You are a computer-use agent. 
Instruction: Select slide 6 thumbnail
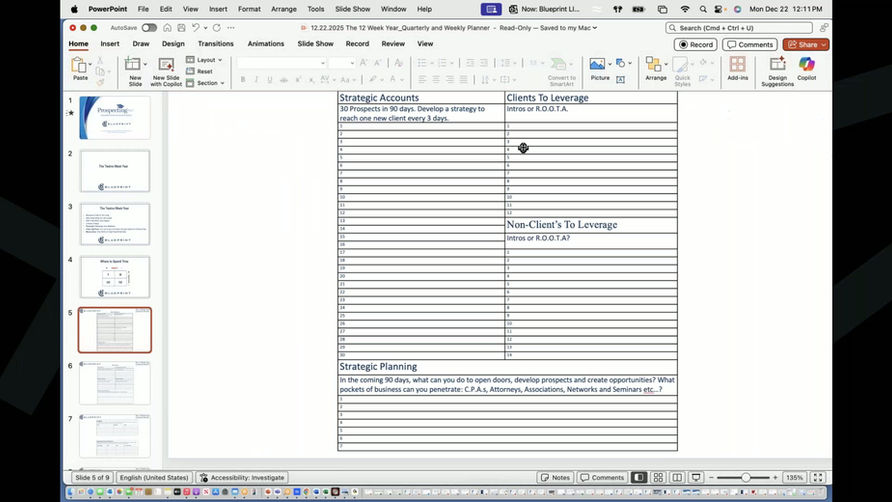point(115,383)
